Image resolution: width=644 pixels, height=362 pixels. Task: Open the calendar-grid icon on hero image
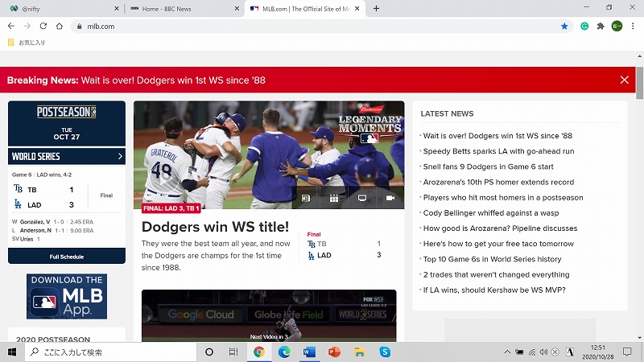pos(334,198)
